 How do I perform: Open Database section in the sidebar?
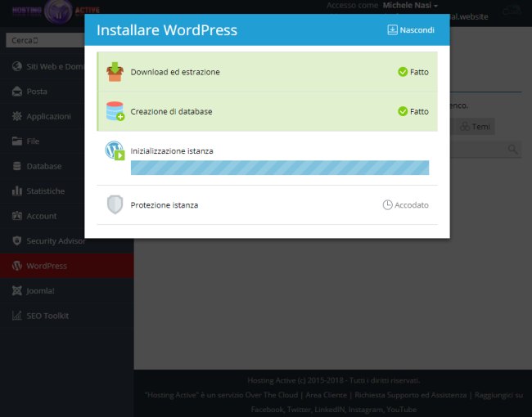42,166
